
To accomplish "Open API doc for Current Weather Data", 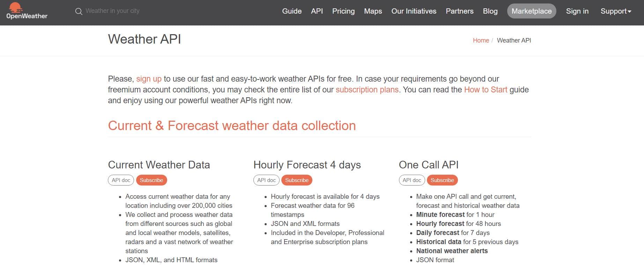I will coord(121,180).
